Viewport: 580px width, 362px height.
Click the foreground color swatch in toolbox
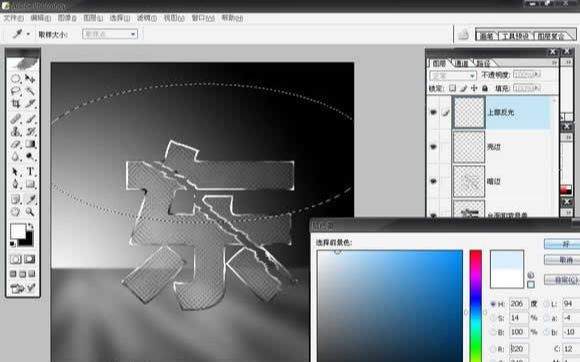coord(18,231)
